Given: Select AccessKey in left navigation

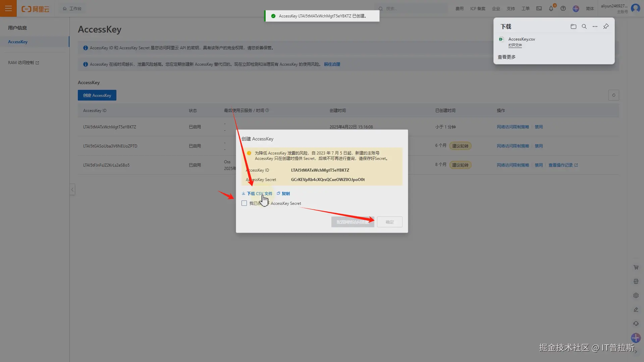Looking at the screenshot, I should tap(18, 42).
